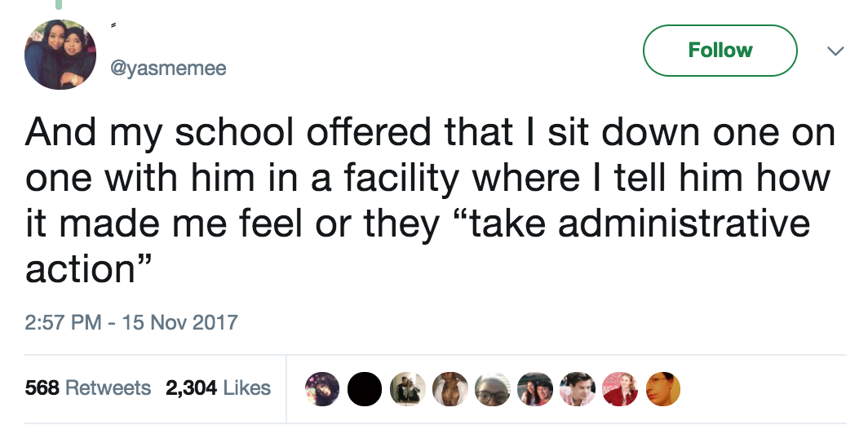Click the tweet author's profile photo
Viewport: 868px width, 434px height.
[x=61, y=55]
